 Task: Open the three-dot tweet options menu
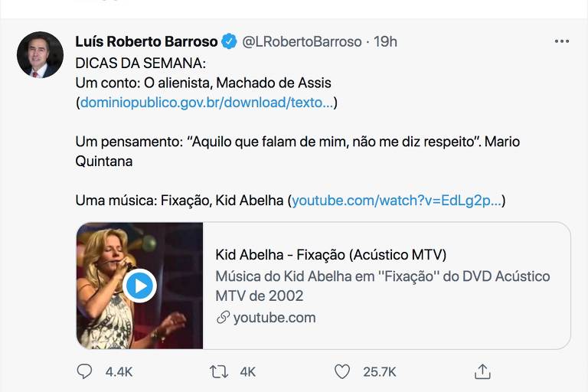(562, 41)
